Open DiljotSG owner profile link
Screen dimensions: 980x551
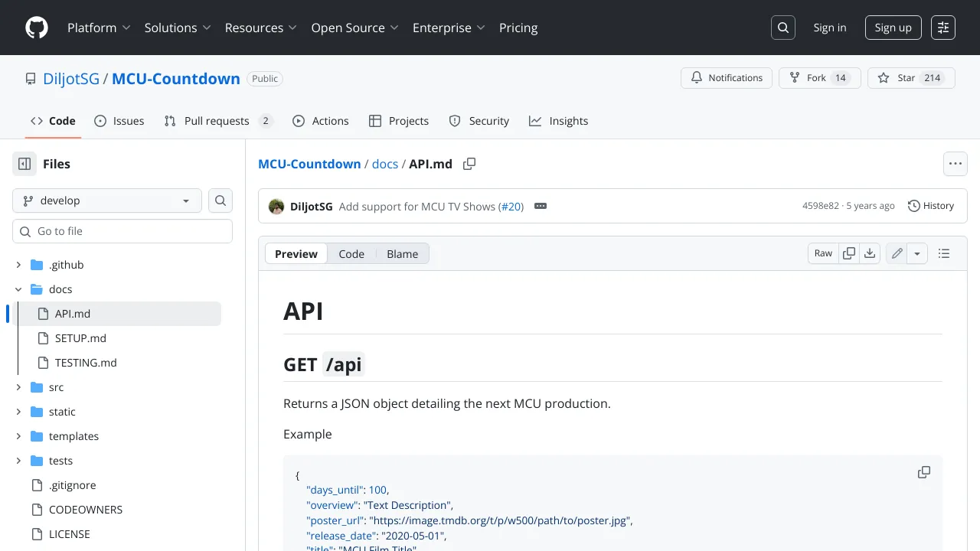[71, 79]
